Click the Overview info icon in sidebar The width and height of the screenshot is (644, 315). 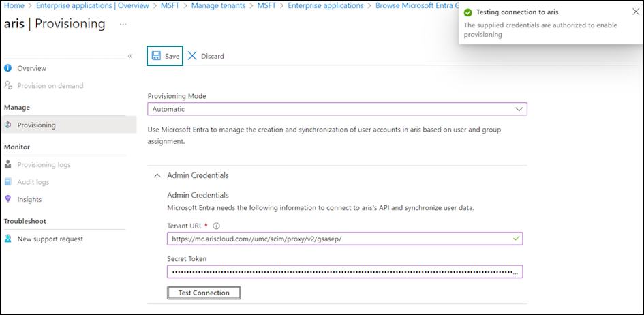[7, 68]
